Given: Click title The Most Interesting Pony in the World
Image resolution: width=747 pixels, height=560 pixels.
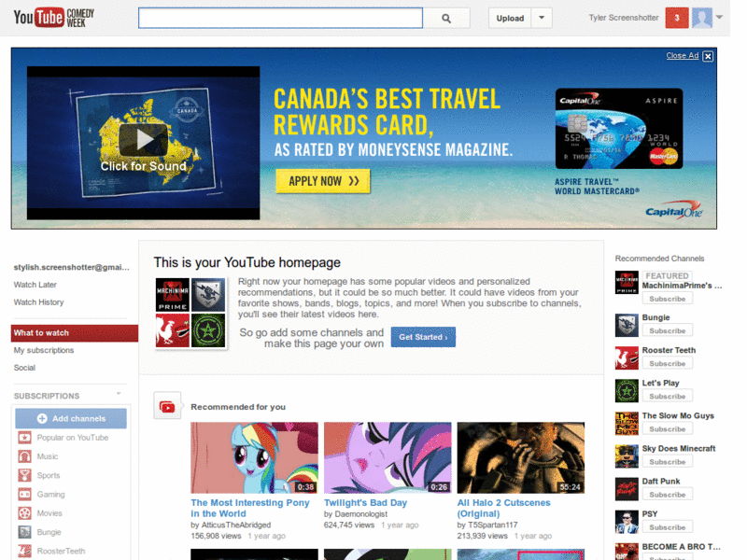Looking at the screenshot, I should point(250,508).
